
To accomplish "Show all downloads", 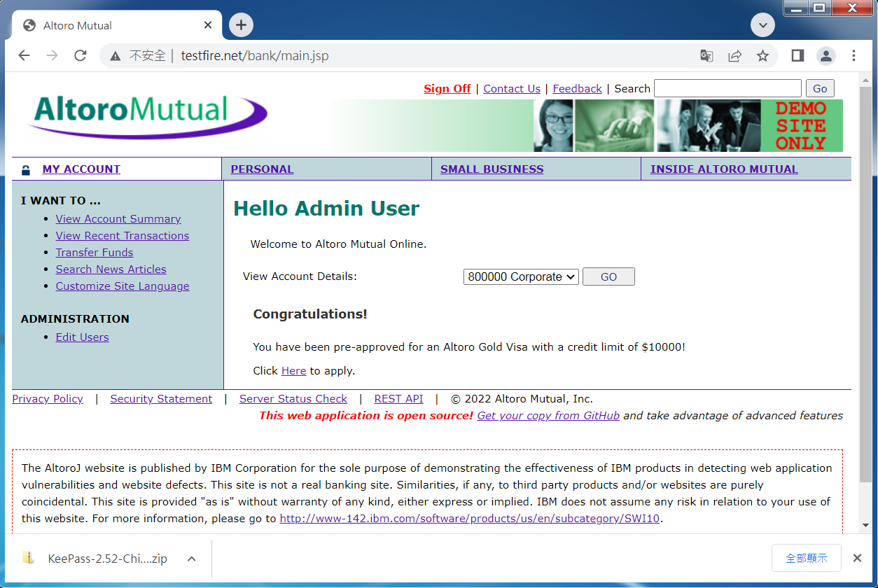I will coord(807,558).
